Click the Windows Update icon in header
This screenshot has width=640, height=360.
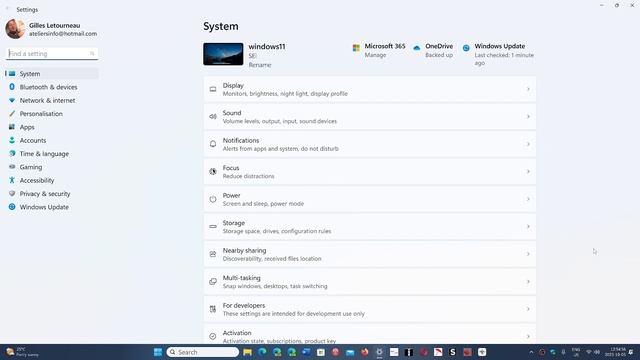(466, 48)
